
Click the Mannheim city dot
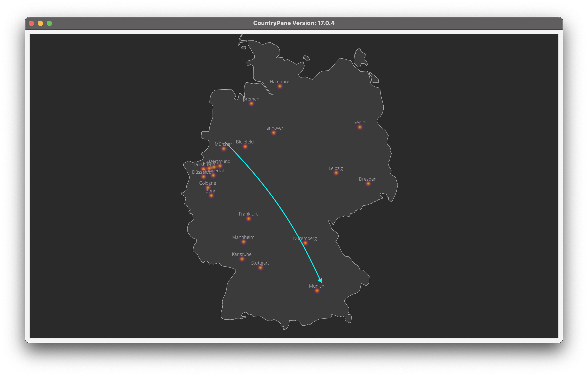coord(243,242)
